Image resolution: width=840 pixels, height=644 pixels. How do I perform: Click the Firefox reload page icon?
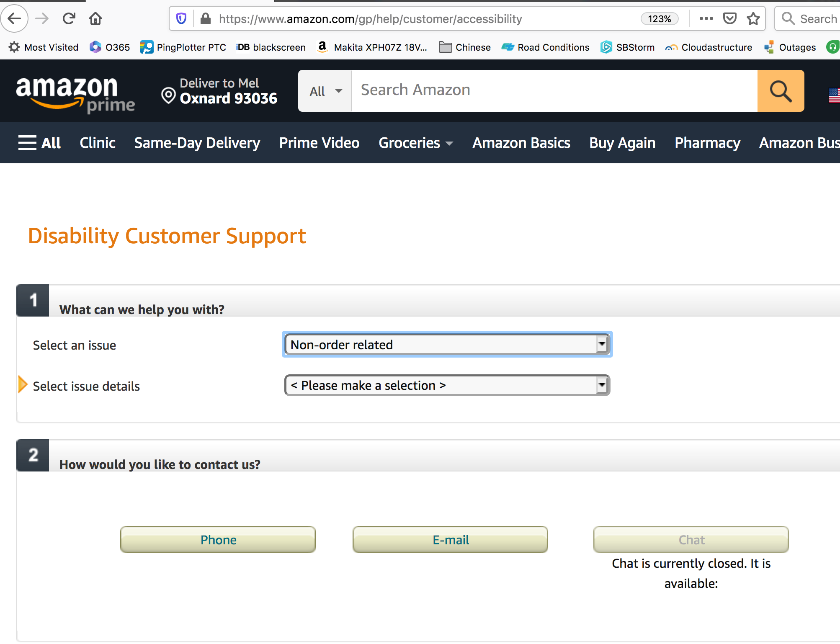[x=69, y=18]
